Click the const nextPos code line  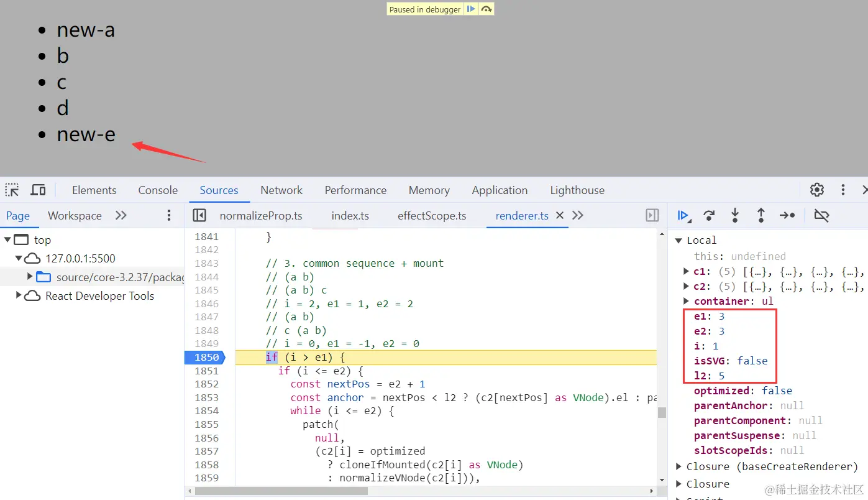point(357,384)
